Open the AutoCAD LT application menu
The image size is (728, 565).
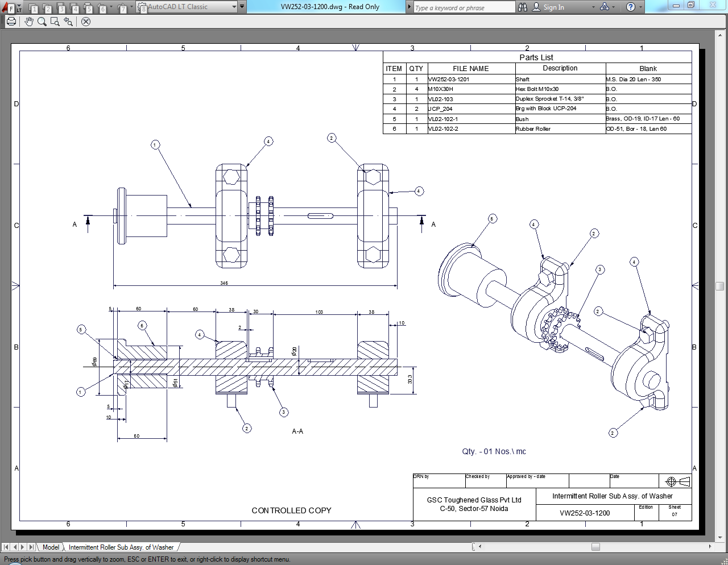pyautogui.click(x=8, y=7)
